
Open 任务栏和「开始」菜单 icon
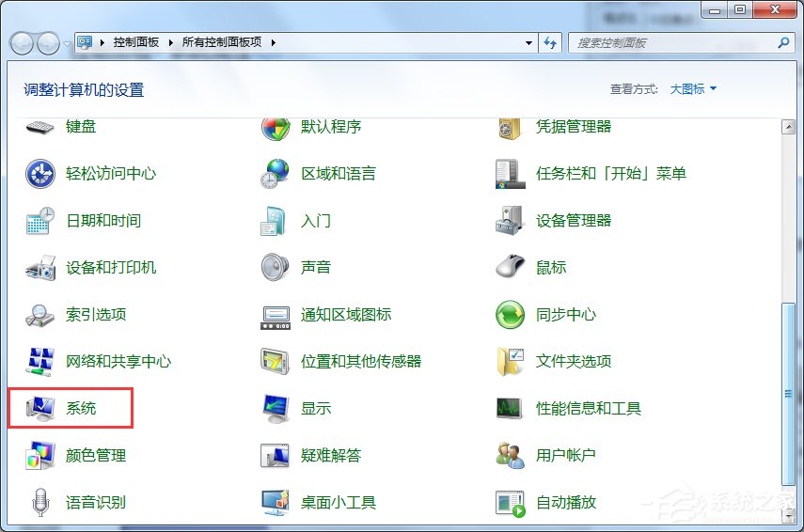(511, 174)
